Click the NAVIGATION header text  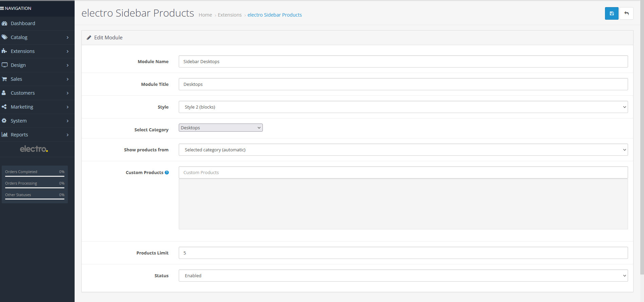point(18,8)
